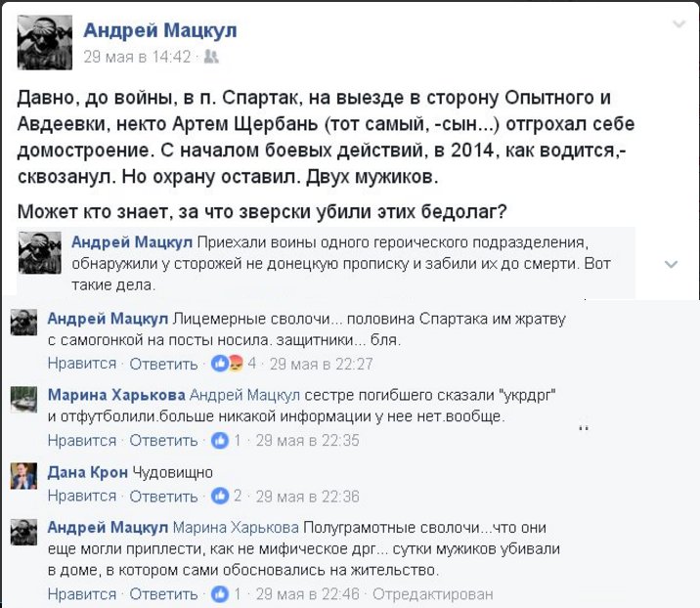Click Дана Крон's profile picture
The width and height of the screenshot is (700, 608).
(x=23, y=476)
